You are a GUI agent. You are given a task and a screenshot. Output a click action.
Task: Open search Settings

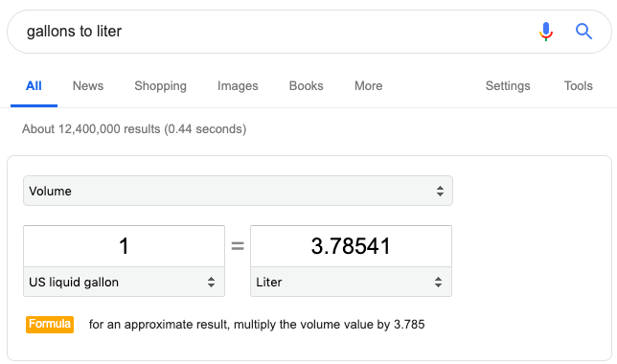pos(508,86)
